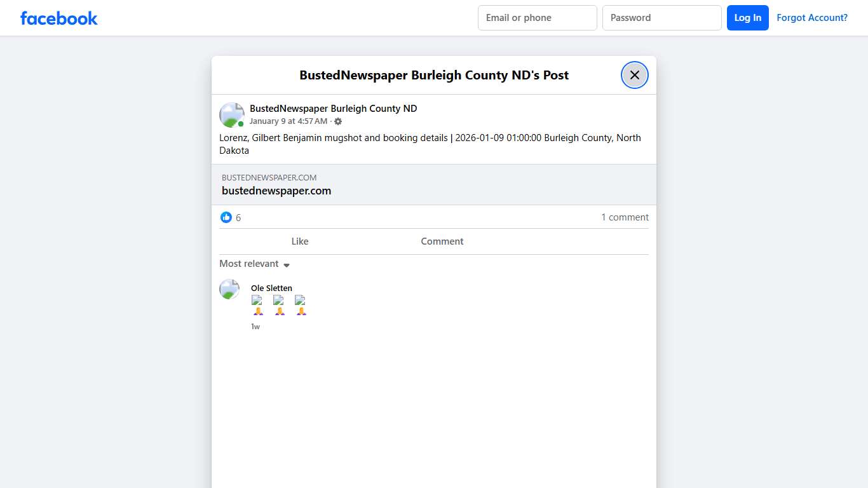Open the Forgot Account? link

[811, 18]
